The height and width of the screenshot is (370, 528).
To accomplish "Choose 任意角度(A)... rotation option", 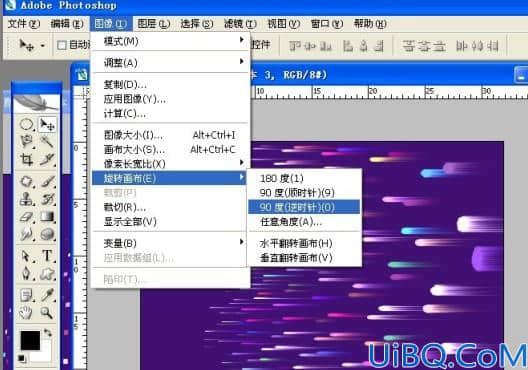I will [304, 222].
